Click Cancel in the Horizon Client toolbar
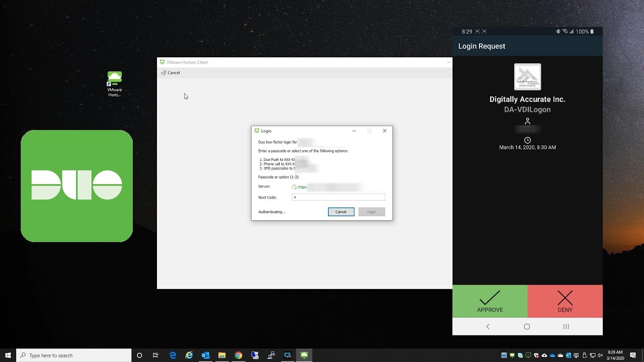This screenshot has height=362, width=644. (171, 73)
